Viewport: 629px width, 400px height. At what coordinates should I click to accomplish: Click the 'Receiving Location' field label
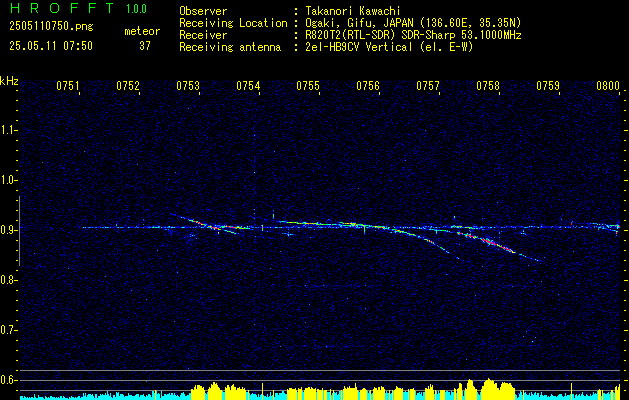[233, 23]
